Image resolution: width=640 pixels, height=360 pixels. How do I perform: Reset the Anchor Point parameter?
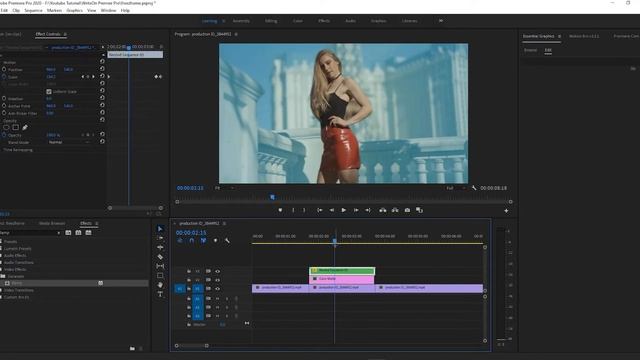tap(102, 105)
